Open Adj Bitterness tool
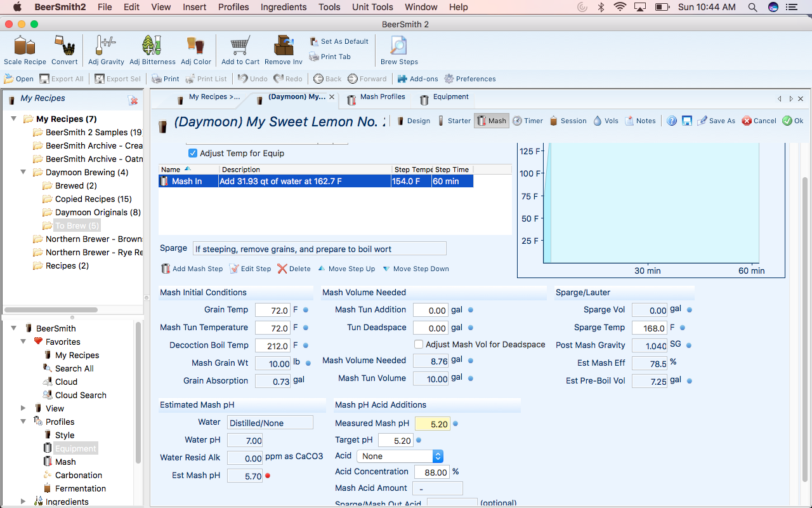This screenshot has width=812, height=508. [152, 50]
